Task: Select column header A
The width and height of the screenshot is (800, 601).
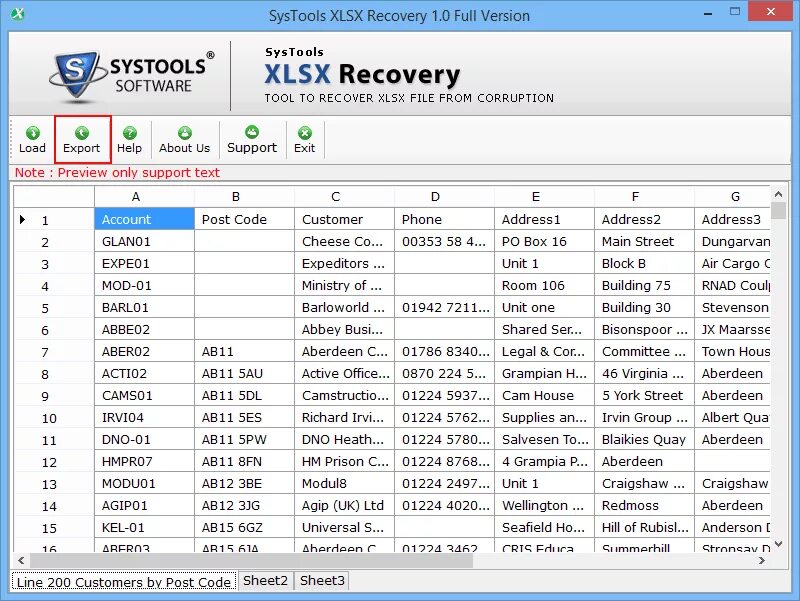Action: point(144,197)
